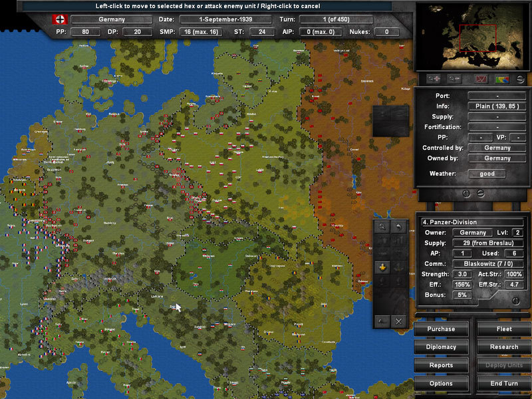Image resolution: width=532 pixels, height=399 pixels.
Task: Click the date field showing 1-September-1939
Action: [225, 19]
